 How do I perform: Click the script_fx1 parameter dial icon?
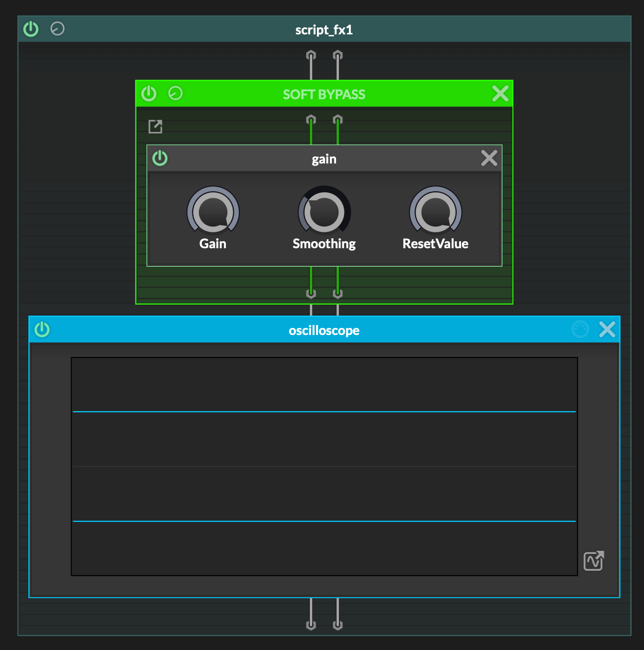58,29
